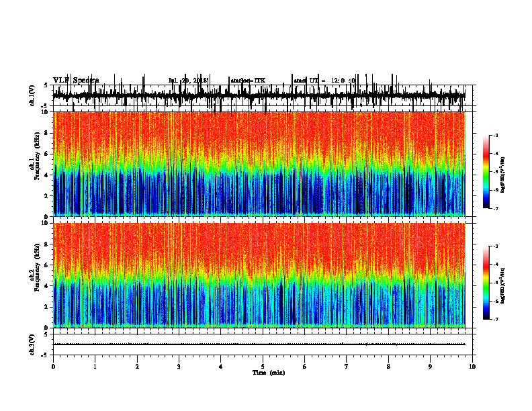Click the log(PSD) unit label beside ch.2 colorbar
The height and width of the screenshot is (411, 532).
click(x=503, y=285)
